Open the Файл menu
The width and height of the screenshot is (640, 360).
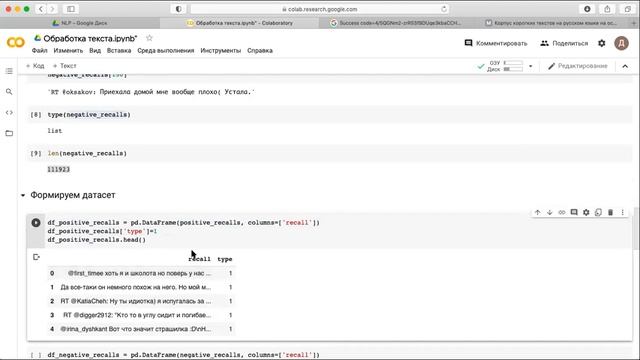pyautogui.click(x=40, y=51)
